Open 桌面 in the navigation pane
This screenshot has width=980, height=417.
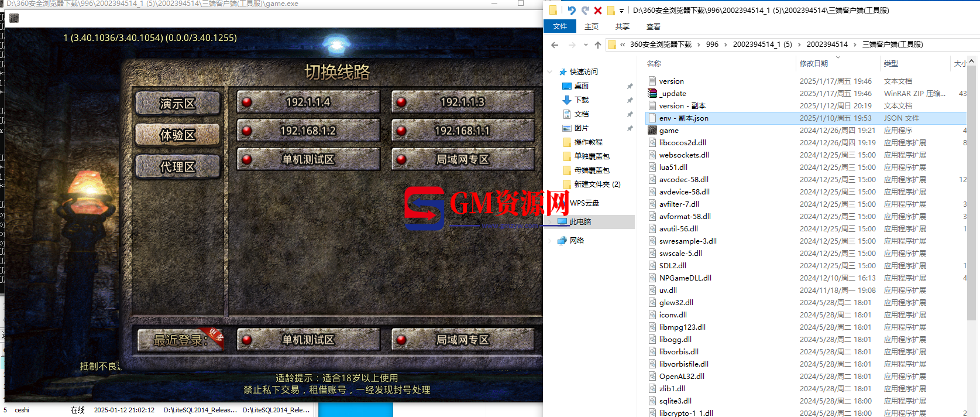(581, 86)
